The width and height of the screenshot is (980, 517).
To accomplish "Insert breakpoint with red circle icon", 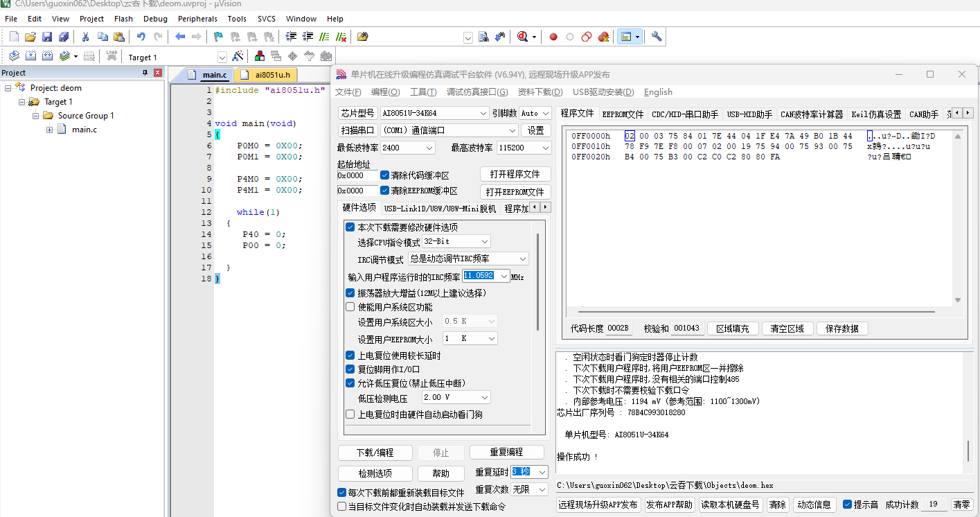I will pyautogui.click(x=553, y=37).
